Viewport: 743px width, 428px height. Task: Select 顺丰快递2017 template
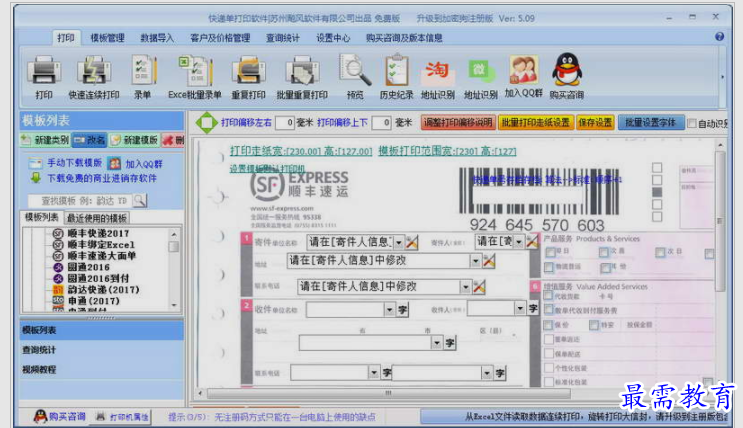click(98, 233)
